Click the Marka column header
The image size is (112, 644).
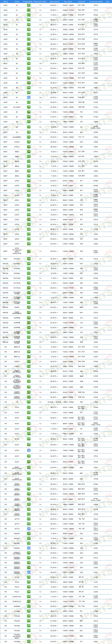click(6, 2)
